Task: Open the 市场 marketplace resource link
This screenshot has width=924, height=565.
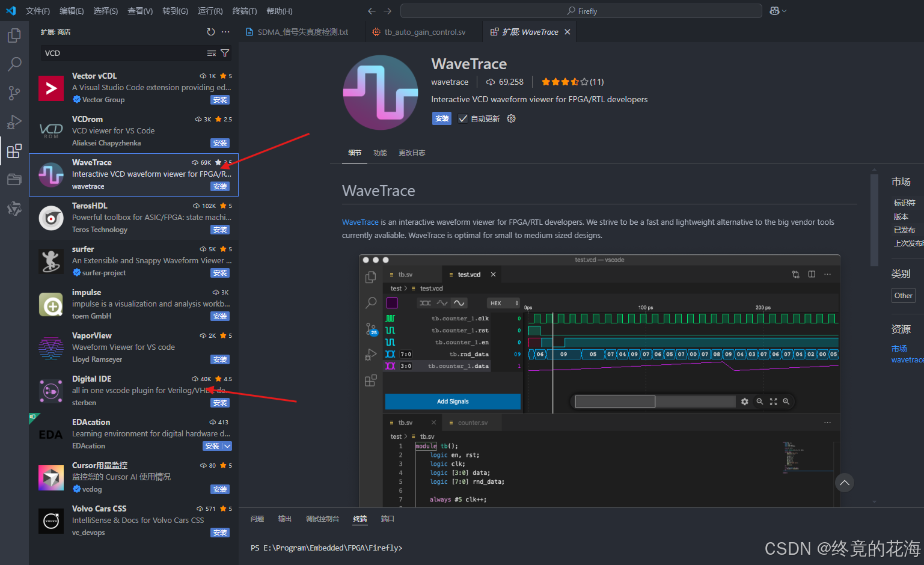Action: tap(899, 349)
